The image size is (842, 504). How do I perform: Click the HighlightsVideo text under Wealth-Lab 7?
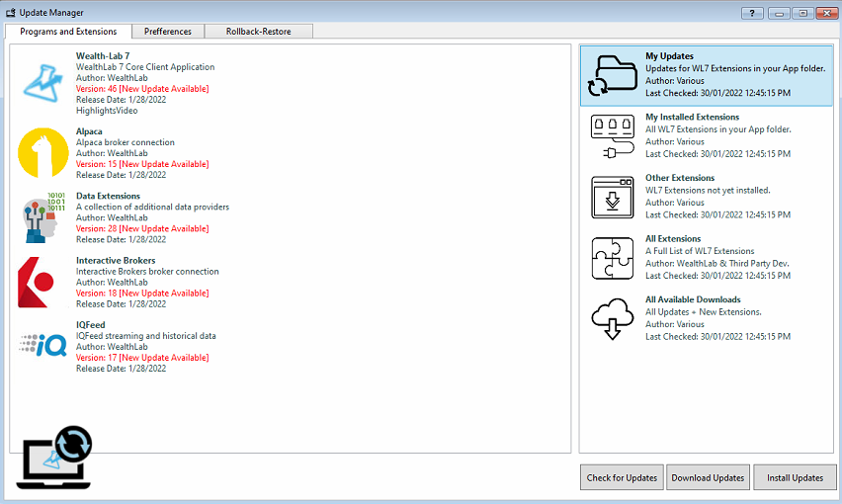107,111
